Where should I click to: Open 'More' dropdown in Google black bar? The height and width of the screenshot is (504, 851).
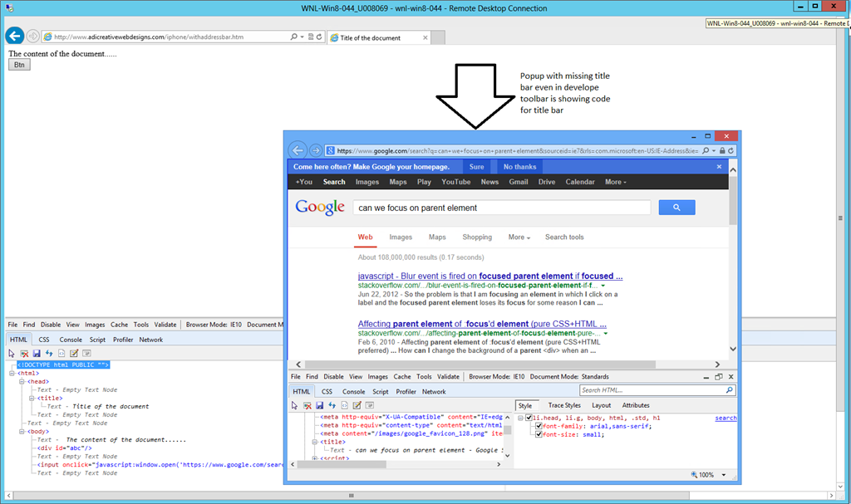616,182
